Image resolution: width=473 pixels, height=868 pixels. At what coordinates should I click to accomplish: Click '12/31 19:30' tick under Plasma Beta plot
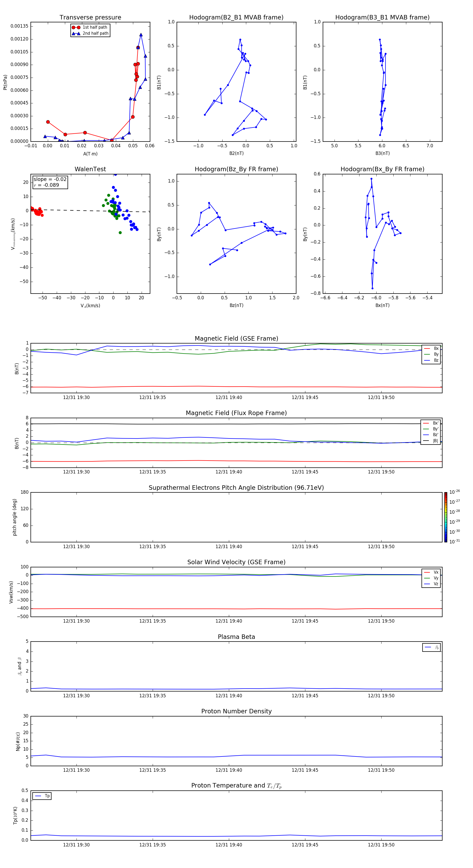coord(76,695)
